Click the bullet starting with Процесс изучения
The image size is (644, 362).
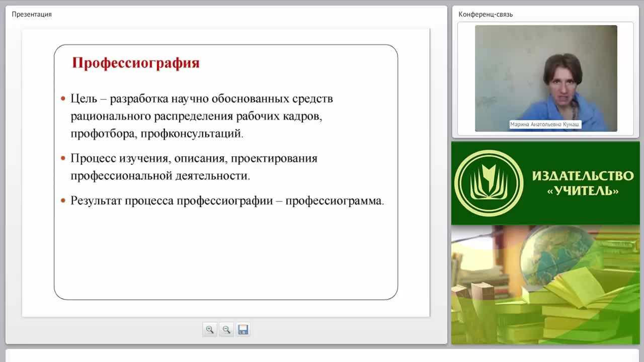tap(194, 167)
